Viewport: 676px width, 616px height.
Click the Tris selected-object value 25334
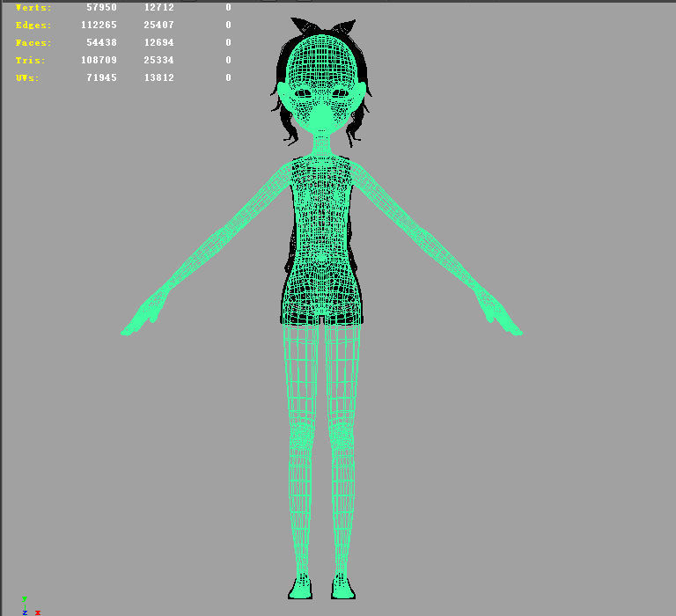coord(158,60)
